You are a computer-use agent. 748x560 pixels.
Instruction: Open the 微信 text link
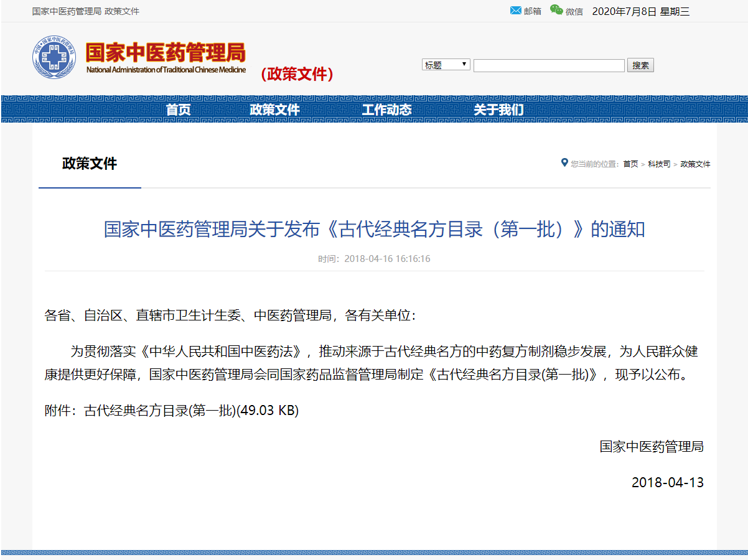pyautogui.click(x=574, y=11)
